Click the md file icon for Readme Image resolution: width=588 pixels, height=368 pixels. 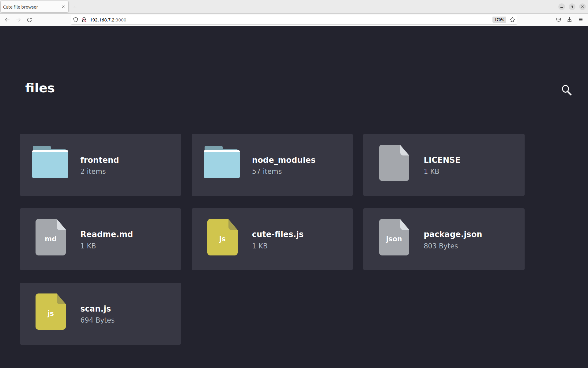click(x=51, y=237)
